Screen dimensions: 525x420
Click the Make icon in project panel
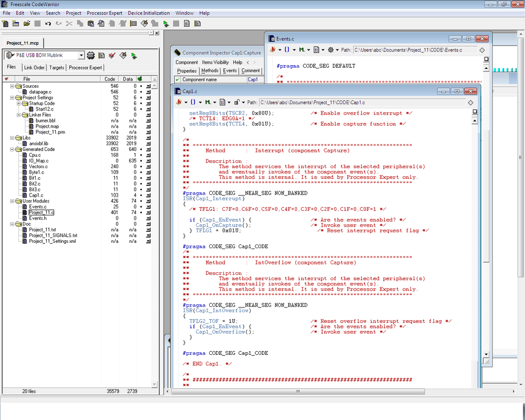pos(123,55)
